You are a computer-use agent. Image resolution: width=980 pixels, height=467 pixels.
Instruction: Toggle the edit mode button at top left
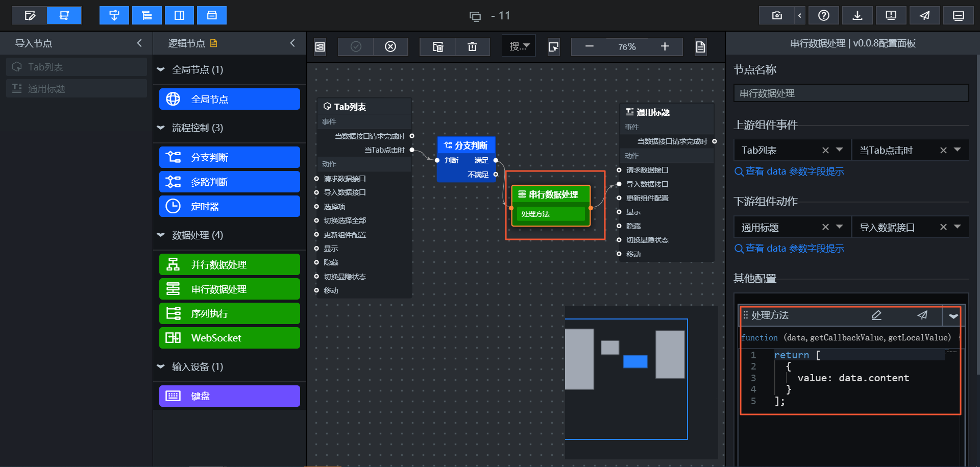tap(30, 15)
